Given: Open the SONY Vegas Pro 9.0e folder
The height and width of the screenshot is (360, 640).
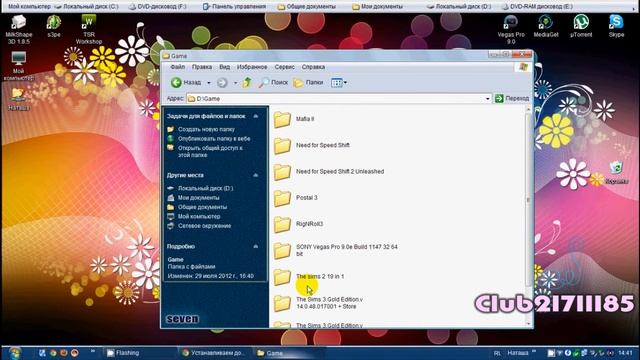Looking at the screenshot, I should coord(336,250).
